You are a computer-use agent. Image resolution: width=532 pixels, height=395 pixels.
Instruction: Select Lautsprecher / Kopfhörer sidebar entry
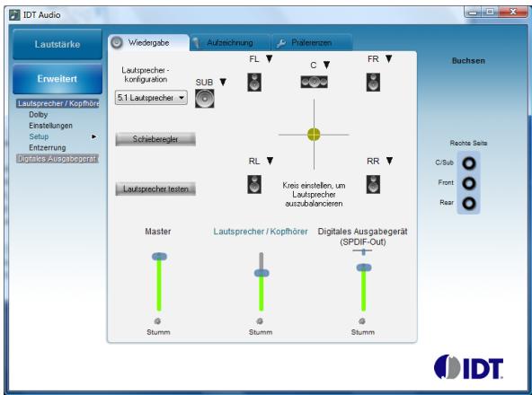coord(58,103)
